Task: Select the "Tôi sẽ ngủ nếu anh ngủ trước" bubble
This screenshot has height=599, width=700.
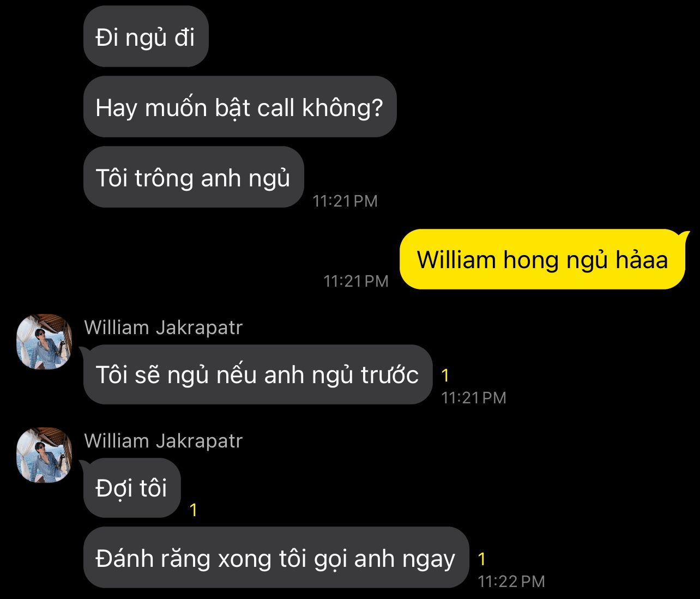Action: [257, 374]
